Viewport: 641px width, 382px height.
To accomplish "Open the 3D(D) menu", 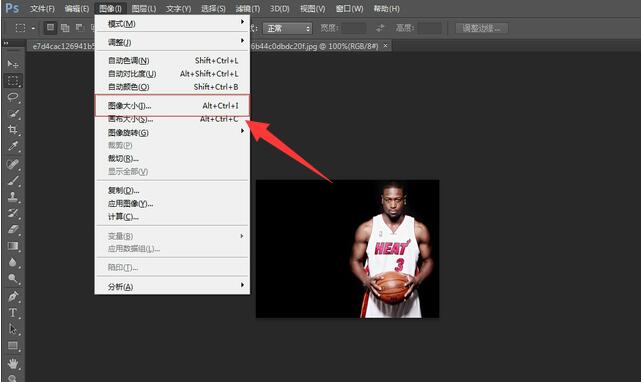I will pyautogui.click(x=280, y=9).
